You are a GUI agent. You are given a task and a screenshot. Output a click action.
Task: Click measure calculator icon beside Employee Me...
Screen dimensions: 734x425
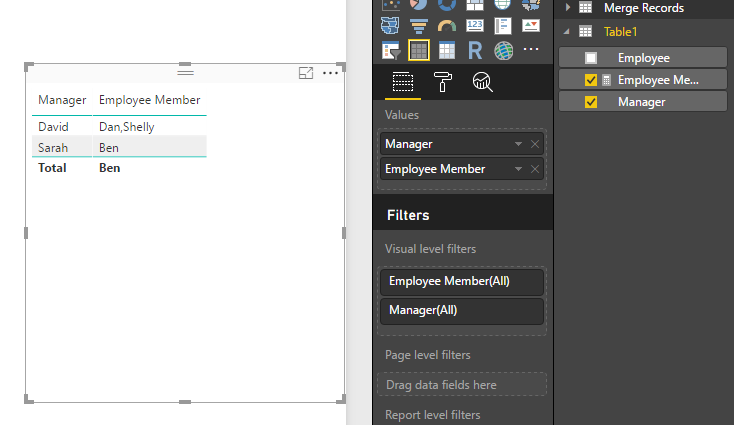pyautogui.click(x=606, y=80)
